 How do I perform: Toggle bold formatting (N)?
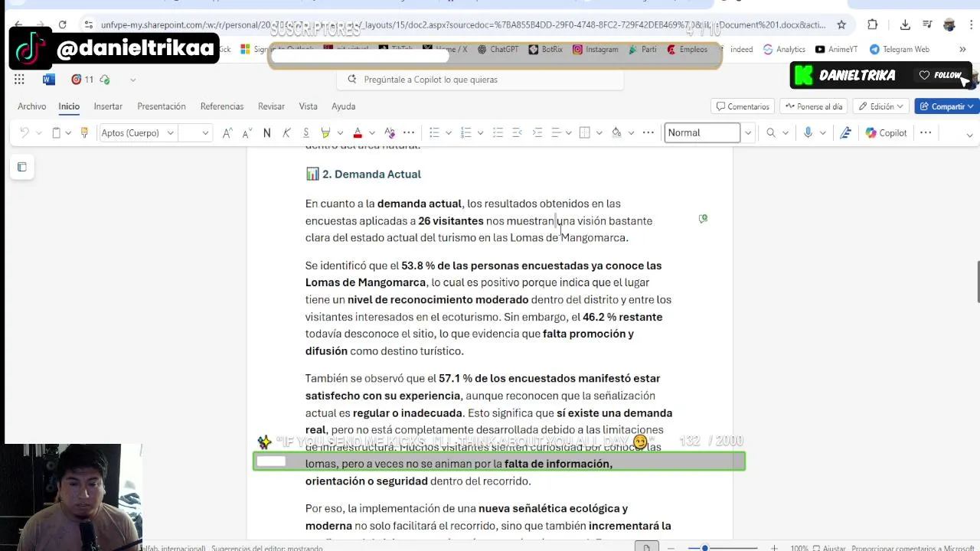266,133
